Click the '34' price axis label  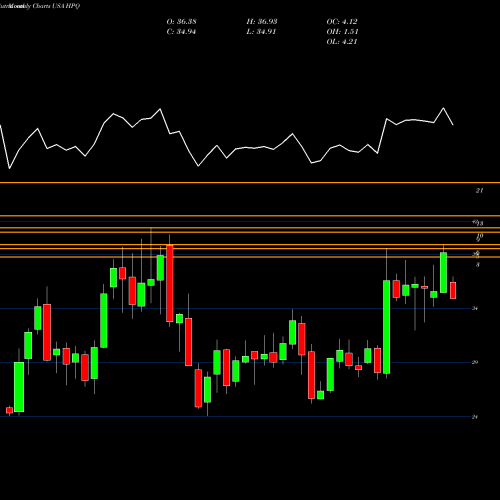(475, 309)
